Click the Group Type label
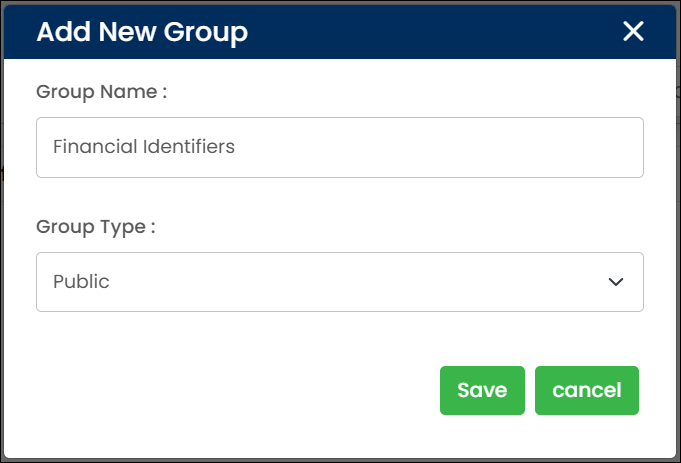681x463 pixels. pos(96,226)
